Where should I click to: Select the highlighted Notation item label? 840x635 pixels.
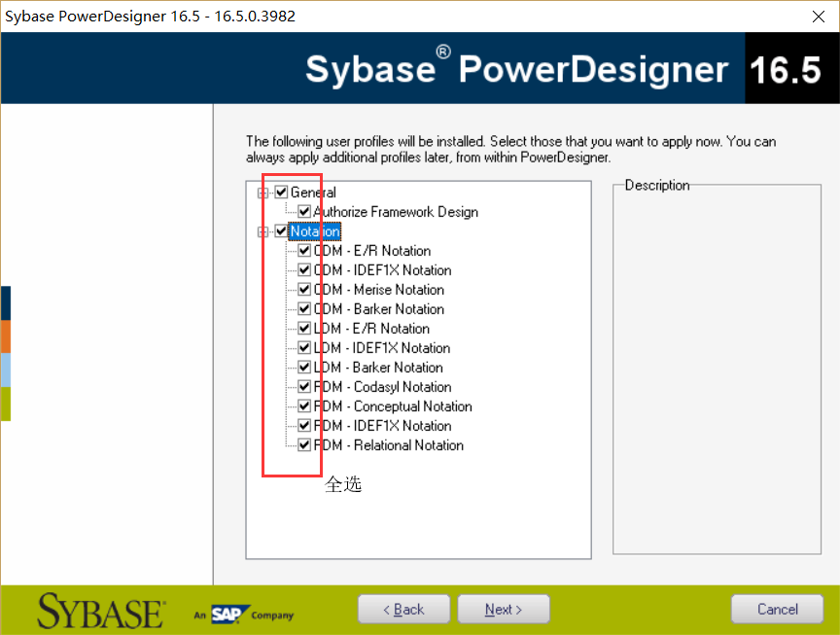(x=314, y=231)
